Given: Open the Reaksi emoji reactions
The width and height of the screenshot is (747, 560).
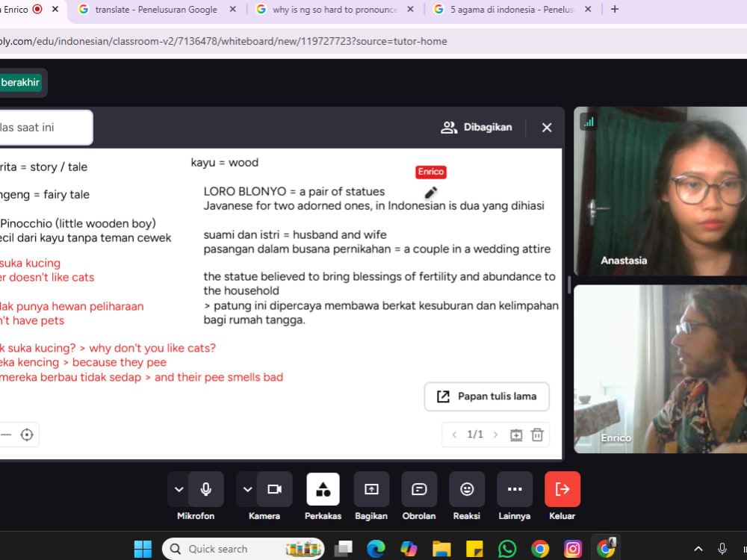Looking at the screenshot, I should point(467,489).
